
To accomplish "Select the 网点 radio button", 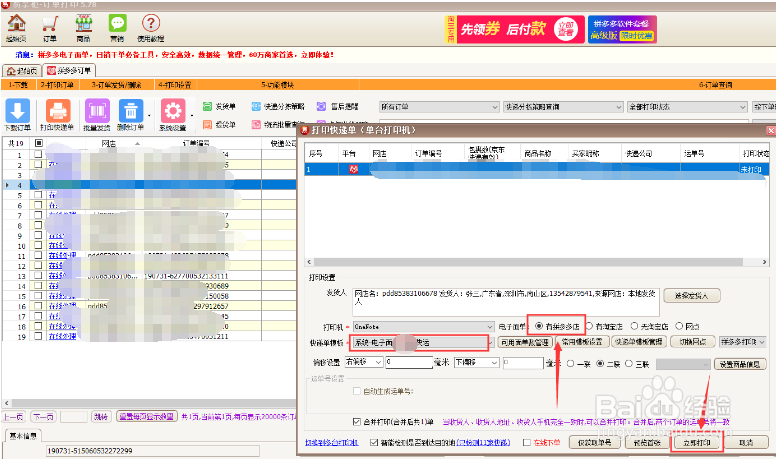I will 679,326.
